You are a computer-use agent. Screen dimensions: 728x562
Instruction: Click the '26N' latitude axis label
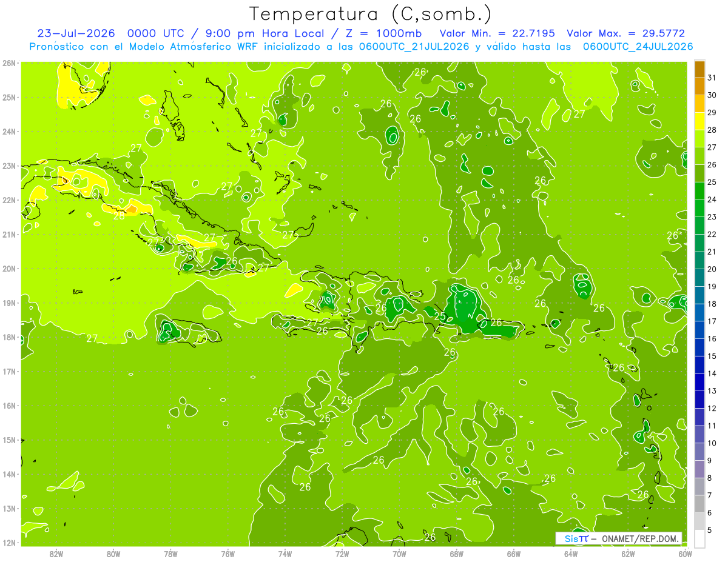click(8, 63)
